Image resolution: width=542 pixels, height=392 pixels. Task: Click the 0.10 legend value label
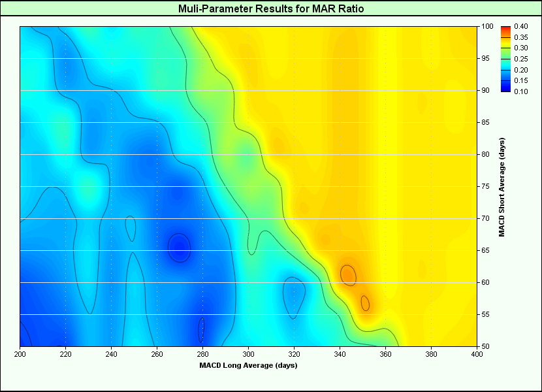pos(520,91)
